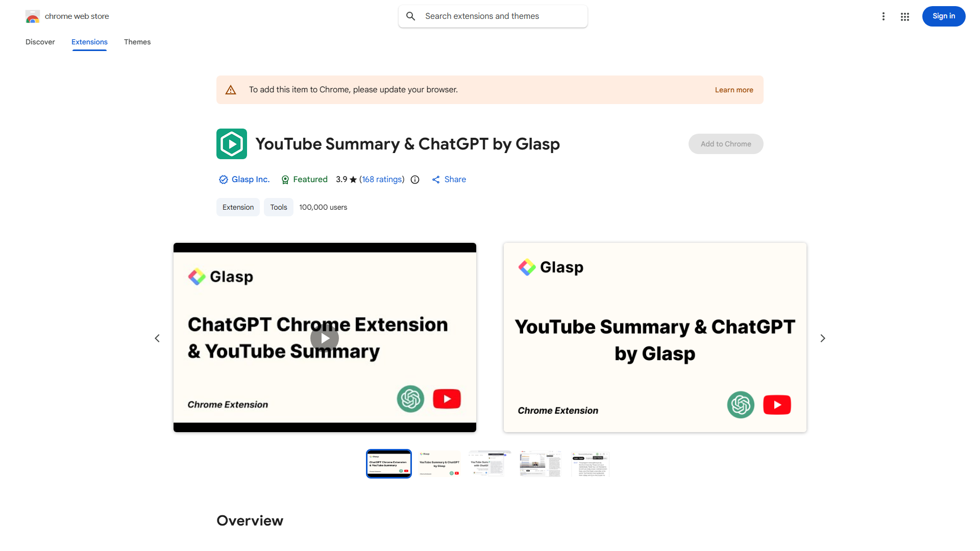Click the YouTube Summary extension logo icon
980x551 pixels.
231,144
